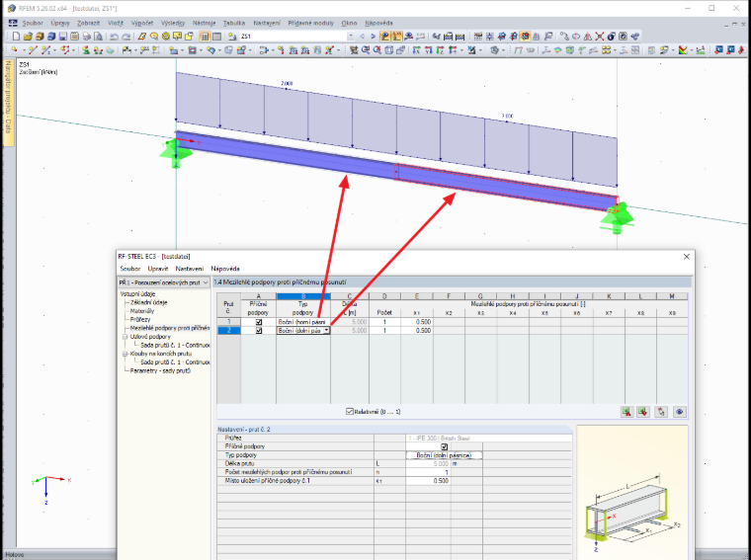Select Parametry - sady prutů tree item
The image size is (751, 560).
tap(160, 371)
